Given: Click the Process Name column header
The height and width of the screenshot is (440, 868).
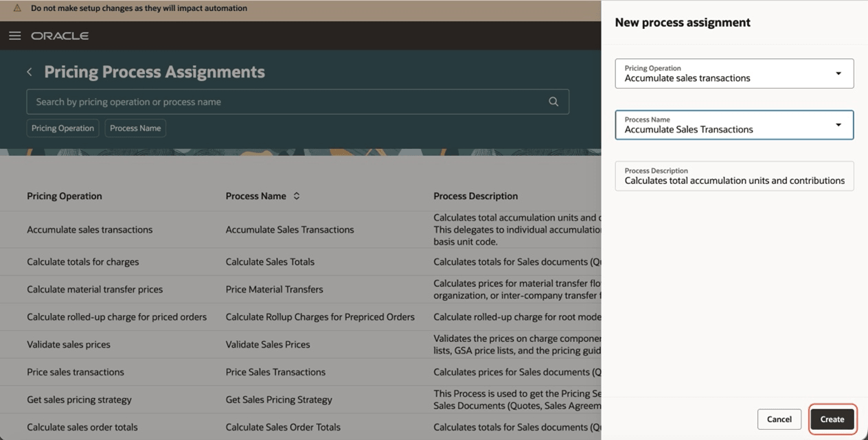Looking at the screenshot, I should tap(256, 196).
